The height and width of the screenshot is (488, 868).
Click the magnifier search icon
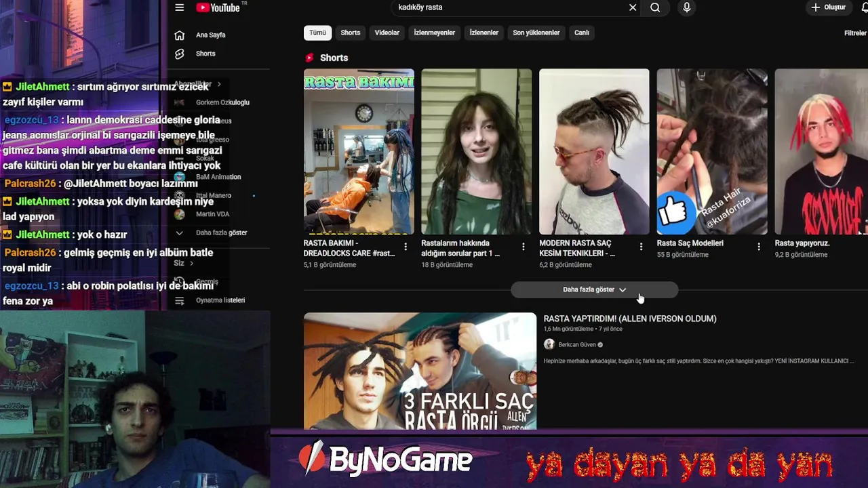pos(655,7)
